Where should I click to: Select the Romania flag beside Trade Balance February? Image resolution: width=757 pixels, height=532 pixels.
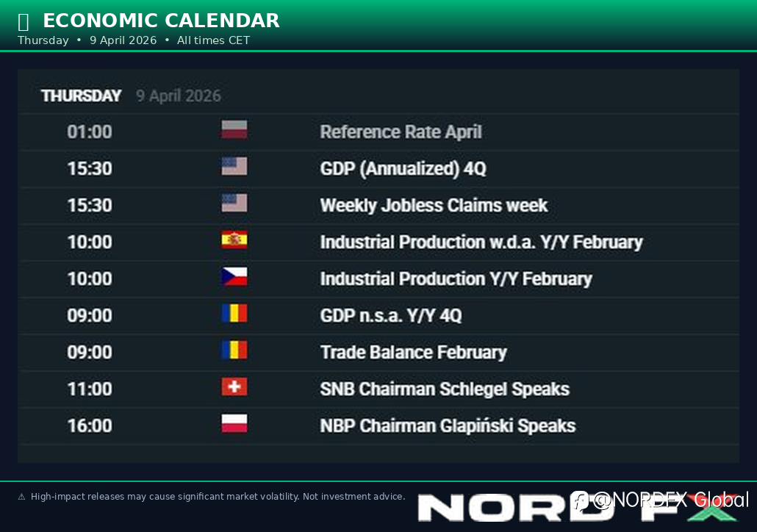pyautogui.click(x=234, y=351)
